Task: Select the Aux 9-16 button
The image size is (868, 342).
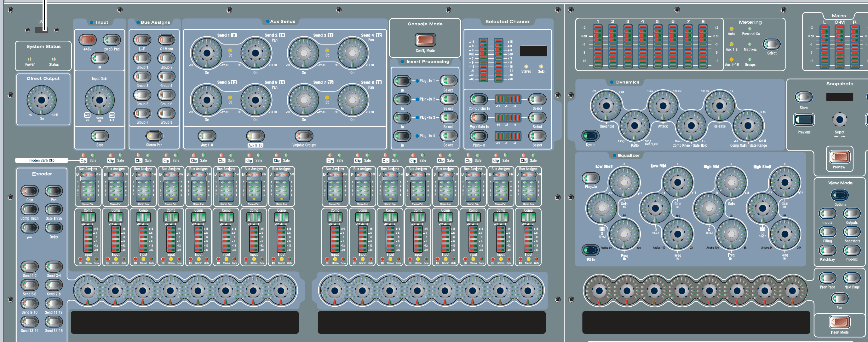Action: pos(255,136)
